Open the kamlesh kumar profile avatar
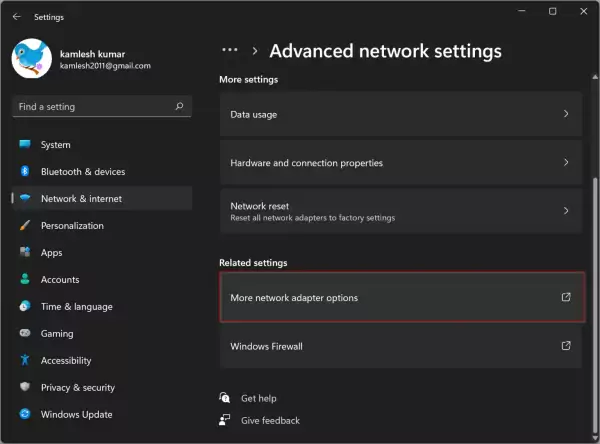600x444 pixels. click(x=32, y=59)
